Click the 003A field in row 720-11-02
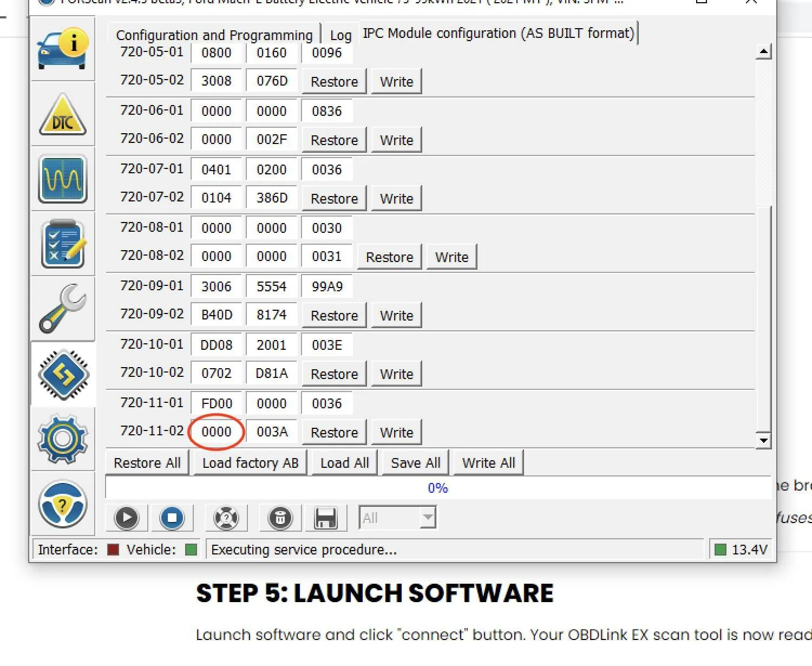Screen dimensions: 812x666 pyautogui.click(x=272, y=432)
